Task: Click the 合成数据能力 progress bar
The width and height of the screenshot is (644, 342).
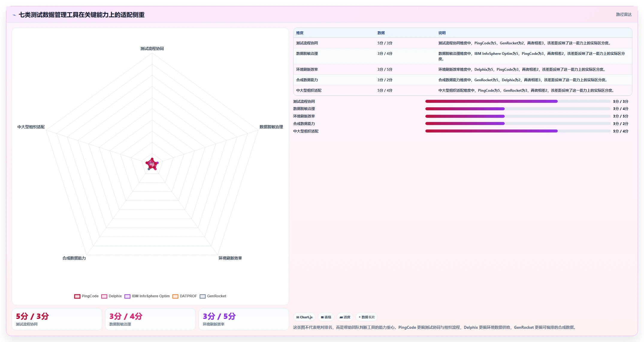Action: coord(518,123)
